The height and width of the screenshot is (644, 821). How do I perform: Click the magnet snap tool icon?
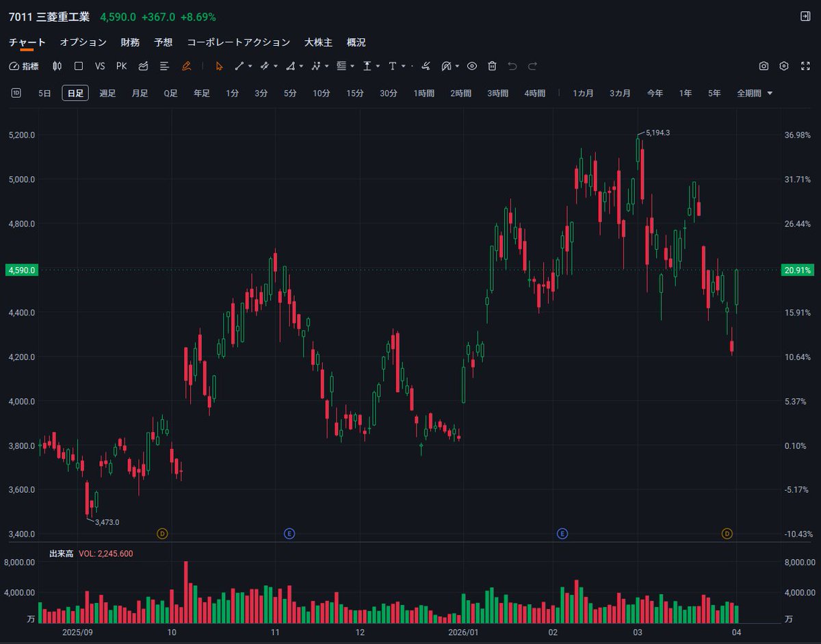coord(446,66)
